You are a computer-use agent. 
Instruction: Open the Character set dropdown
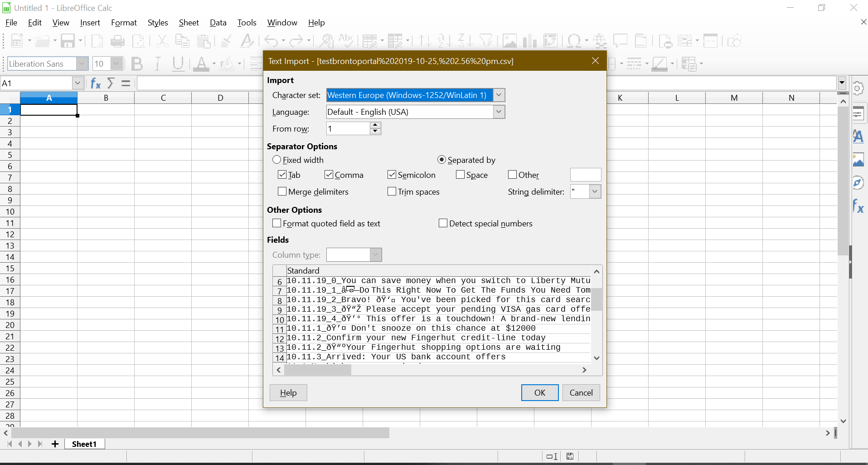coord(499,95)
